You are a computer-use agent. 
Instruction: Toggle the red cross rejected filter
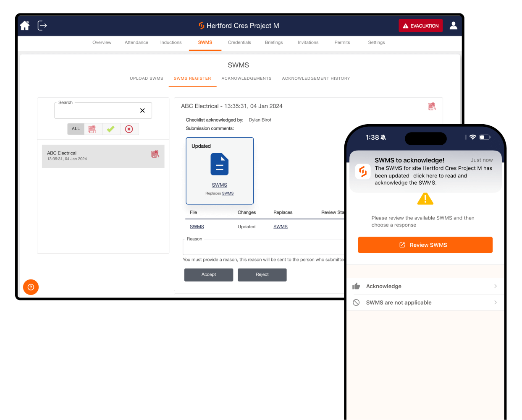coord(129,129)
